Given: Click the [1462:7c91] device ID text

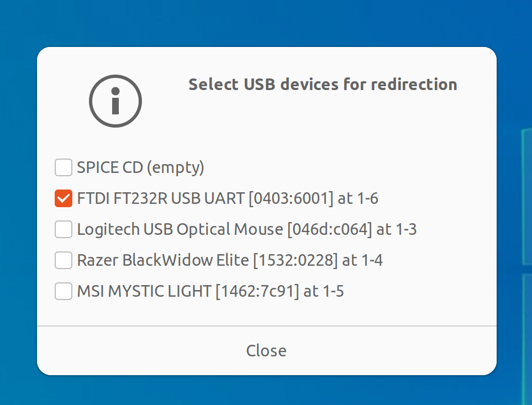Looking at the screenshot, I should point(257,291).
